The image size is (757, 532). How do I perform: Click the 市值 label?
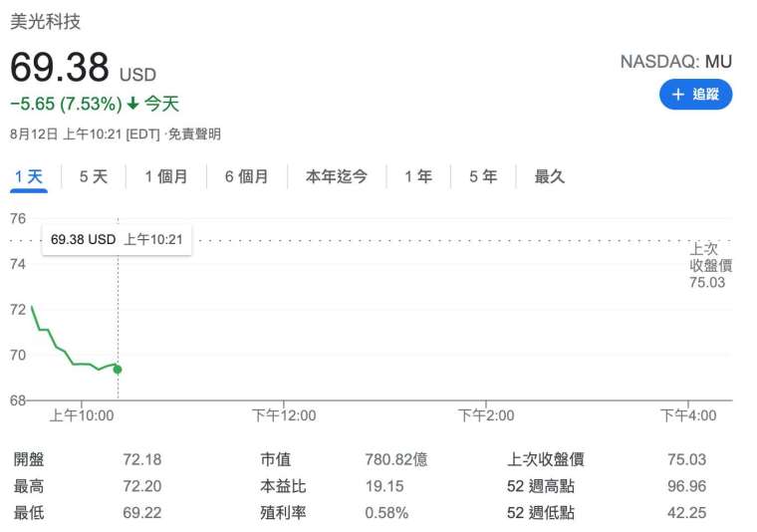coord(276,459)
